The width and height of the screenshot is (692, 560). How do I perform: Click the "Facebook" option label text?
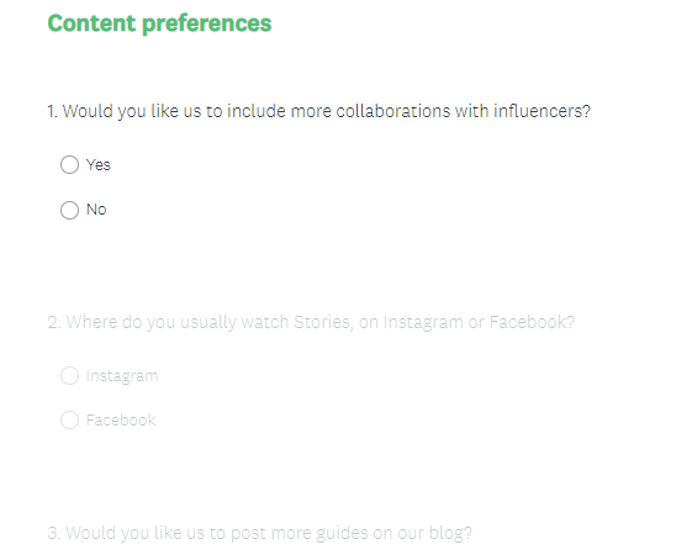click(x=121, y=420)
